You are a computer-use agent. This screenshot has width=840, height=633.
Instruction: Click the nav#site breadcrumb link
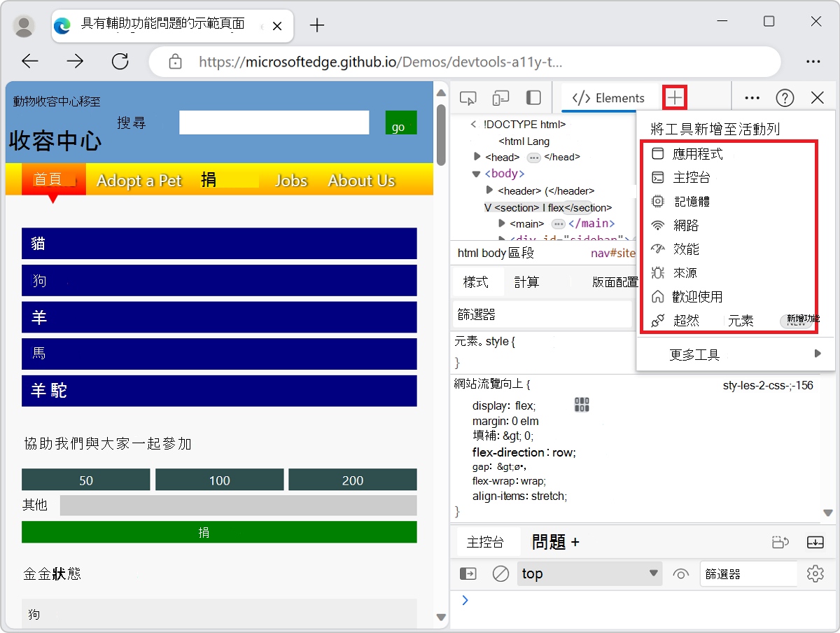coord(612,253)
